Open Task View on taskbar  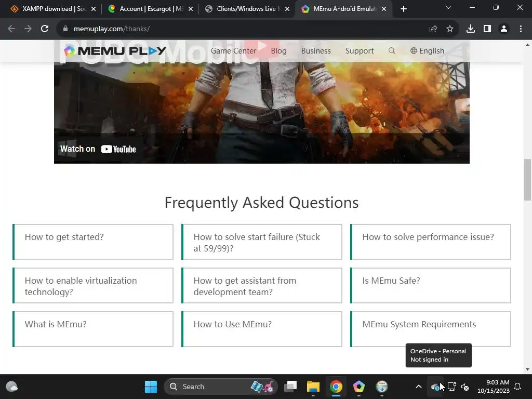click(x=290, y=387)
